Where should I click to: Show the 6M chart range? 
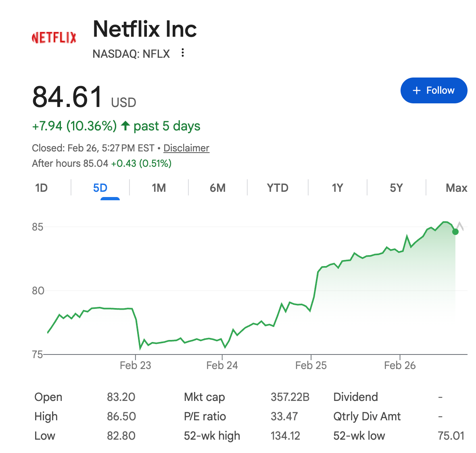tap(217, 188)
